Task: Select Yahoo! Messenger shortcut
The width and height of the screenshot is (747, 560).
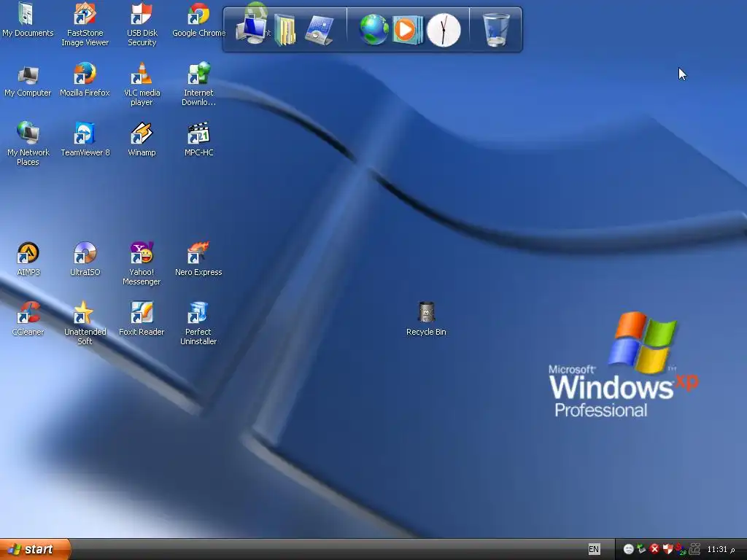Action: 142,264
